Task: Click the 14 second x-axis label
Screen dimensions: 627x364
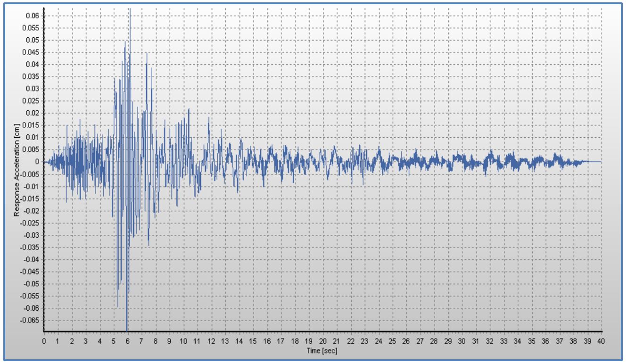Action: click(x=239, y=341)
